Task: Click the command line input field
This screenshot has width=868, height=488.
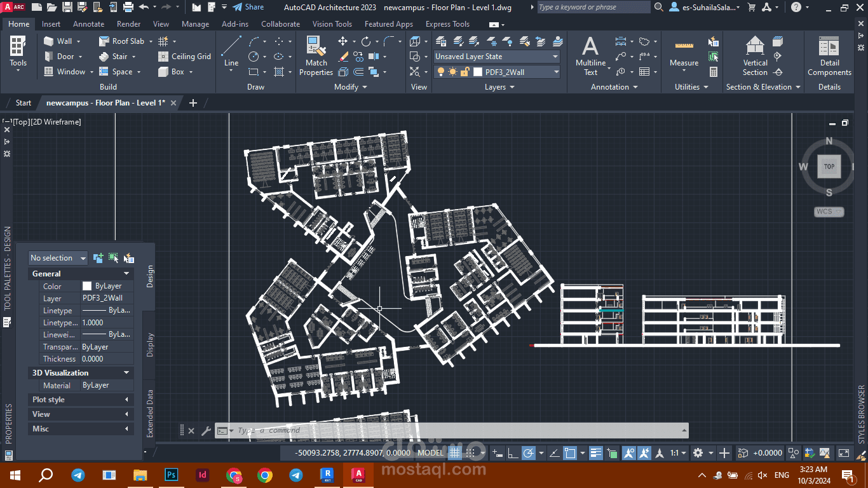Action: [458, 430]
